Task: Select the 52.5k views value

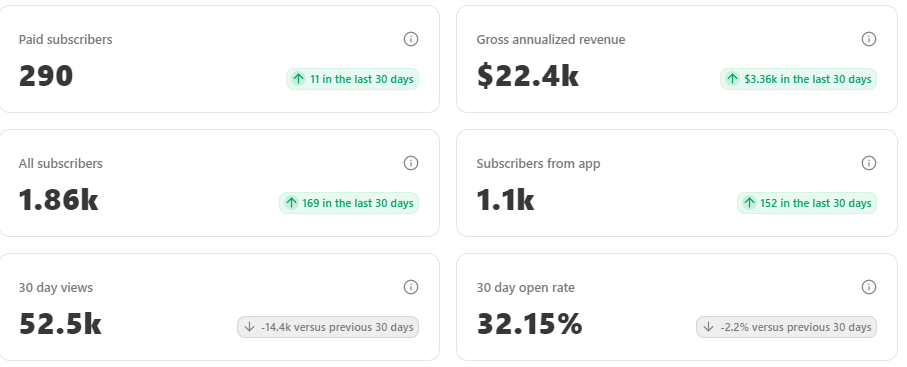Action: coord(60,324)
